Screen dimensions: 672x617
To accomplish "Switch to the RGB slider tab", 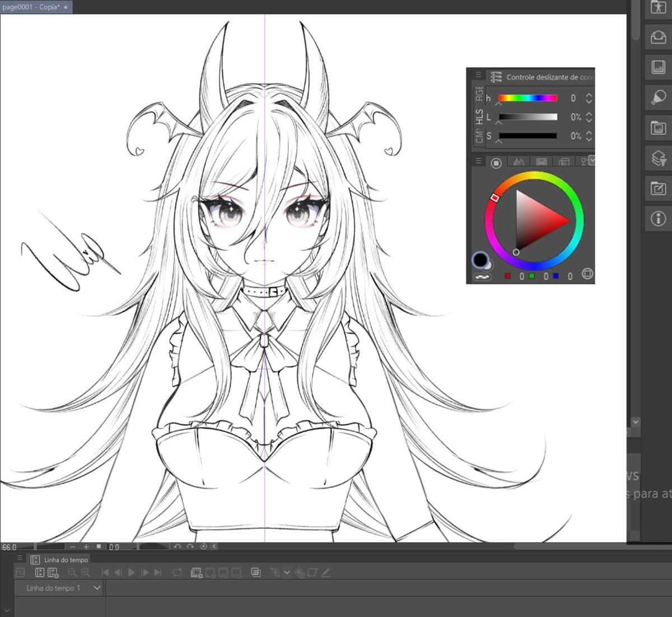I will (x=479, y=94).
